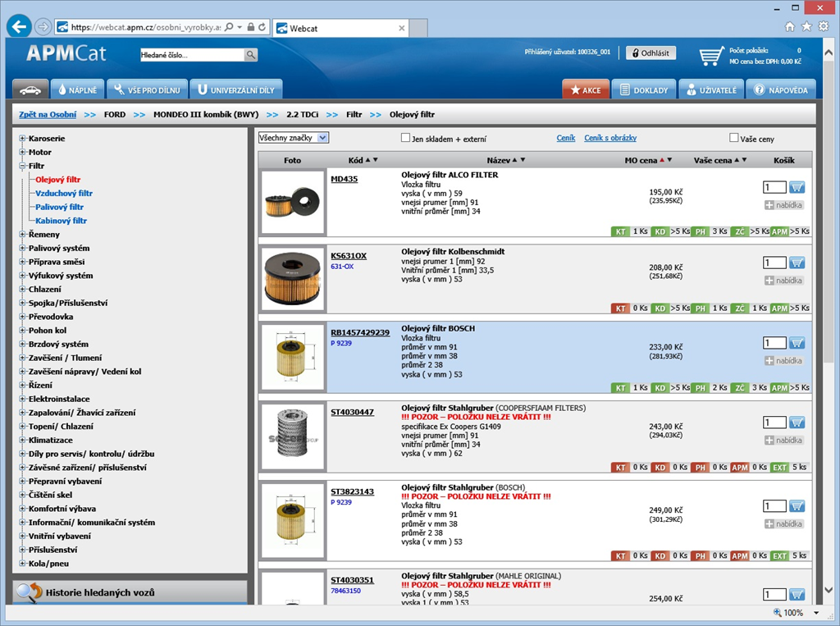Viewport: 840px width, 626px height.
Task: Open the DOKLADY tab
Action: pos(644,89)
